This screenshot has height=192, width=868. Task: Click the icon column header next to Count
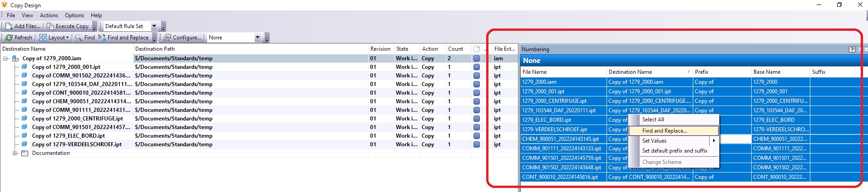pos(477,49)
